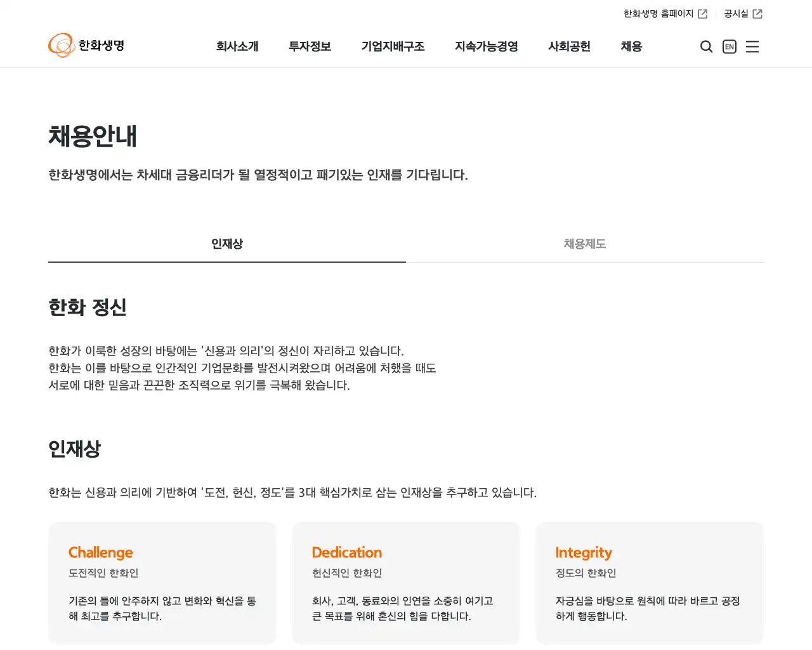Screen dimensions: 812x650
Task: Select the Challenge value card
Action: (162, 583)
